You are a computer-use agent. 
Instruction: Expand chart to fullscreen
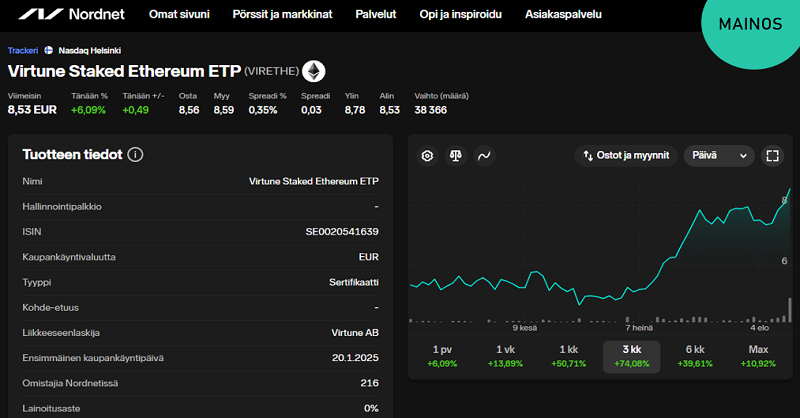pyautogui.click(x=772, y=156)
